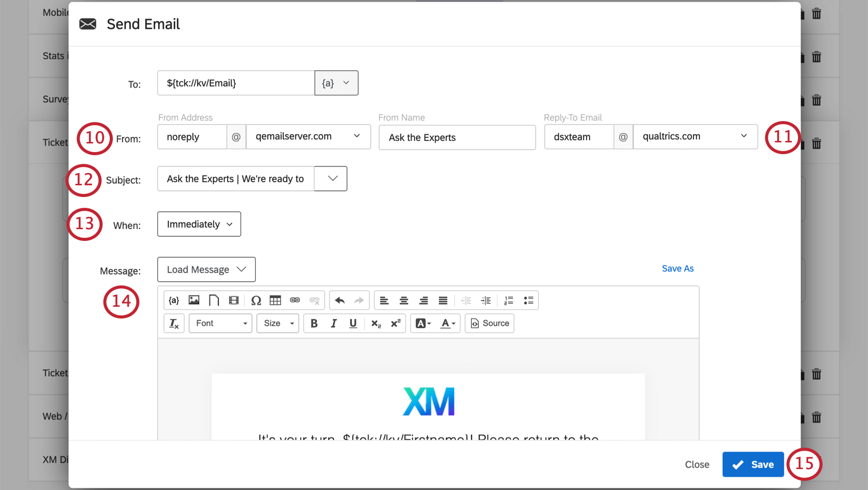
Task: Apply superscript formatting
Action: click(396, 323)
